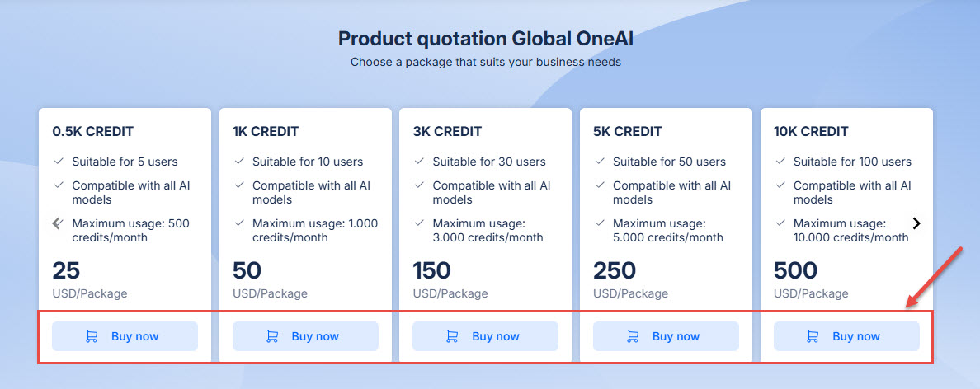The height and width of the screenshot is (389, 980).
Task: Select Buy now for the 10K CREDIT package
Action: [846, 336]
